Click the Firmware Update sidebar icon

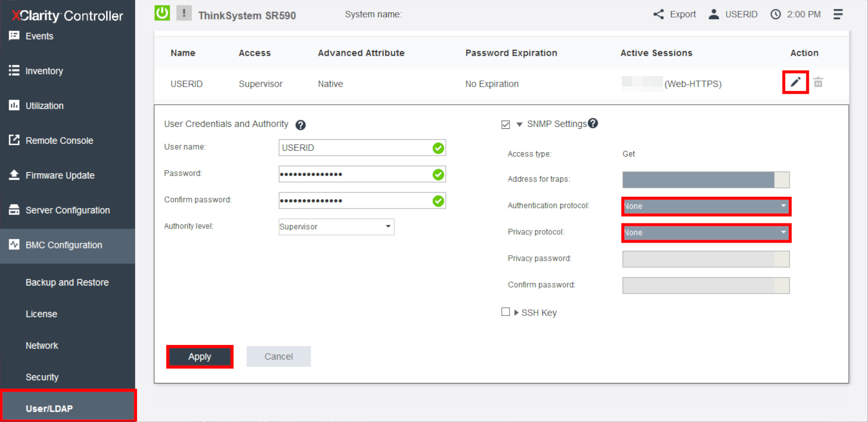[14, 175]
